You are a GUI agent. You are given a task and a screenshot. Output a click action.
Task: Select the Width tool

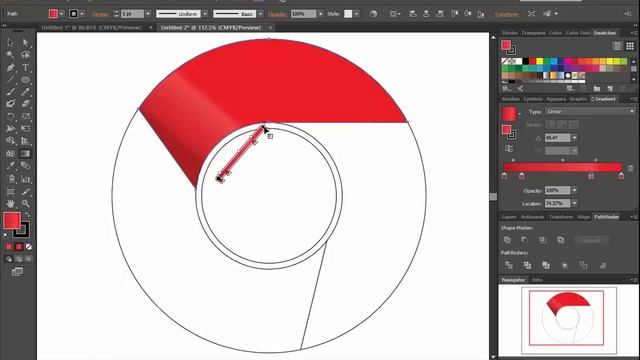pyautogui.click(x=11, y=129)
